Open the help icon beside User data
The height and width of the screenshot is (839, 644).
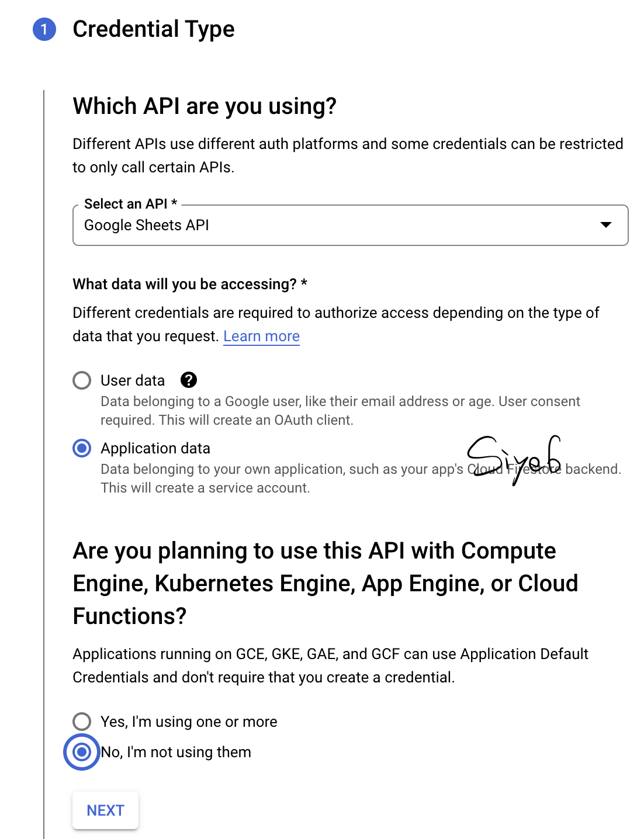tap(188, 380)
